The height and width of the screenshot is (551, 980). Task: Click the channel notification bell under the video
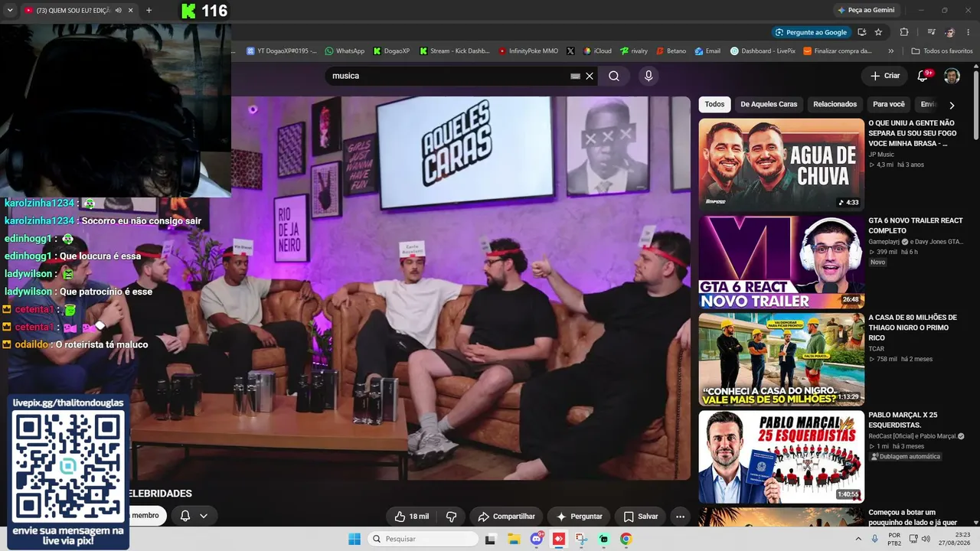(185, 516)
